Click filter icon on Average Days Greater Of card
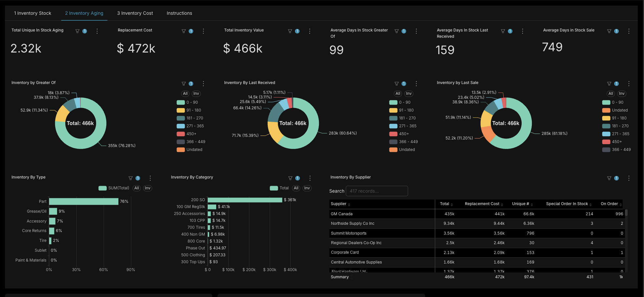Viewport: 644px width, 297px height. (397, 31)
